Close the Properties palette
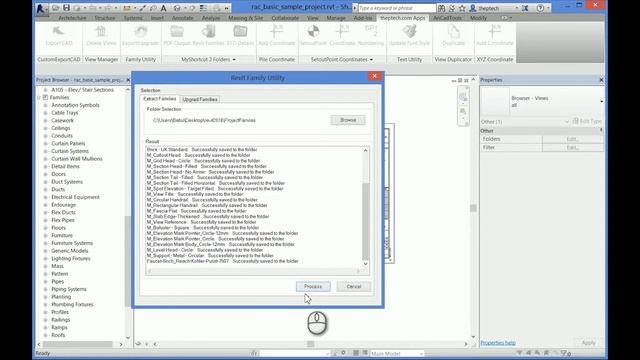 tap(601, 80)
